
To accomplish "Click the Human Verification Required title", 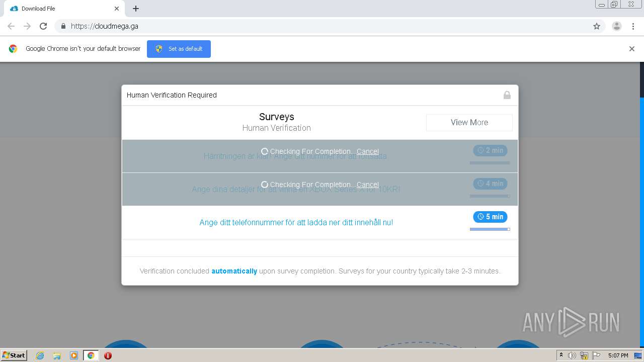I will [x=172, y=95].
